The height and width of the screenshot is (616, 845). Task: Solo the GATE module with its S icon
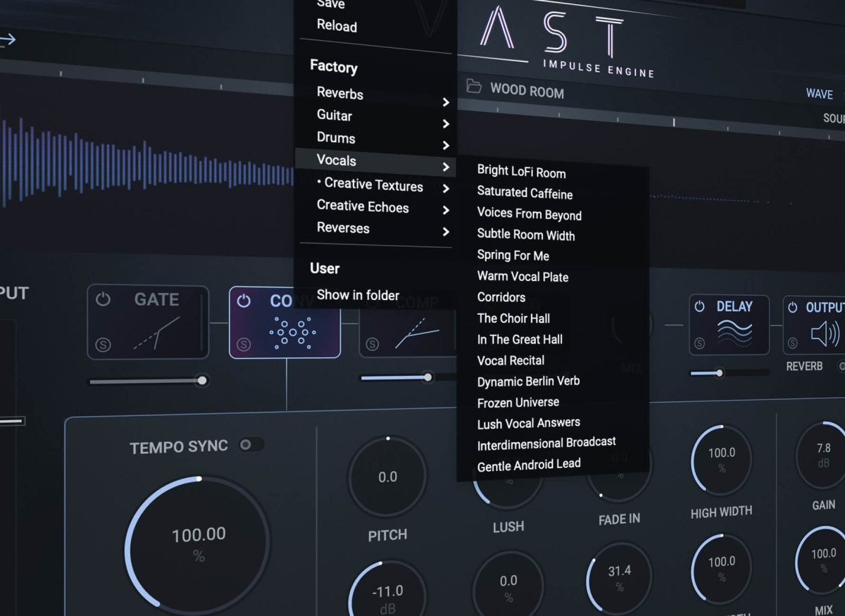(x=103, y=344)
